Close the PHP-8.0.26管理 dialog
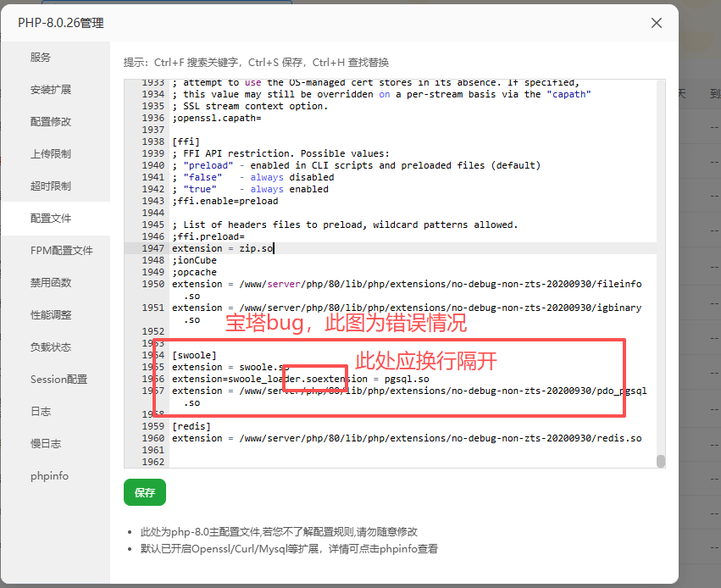The height and width of the screenshot is (588, 721). click(x=656, y=23)
